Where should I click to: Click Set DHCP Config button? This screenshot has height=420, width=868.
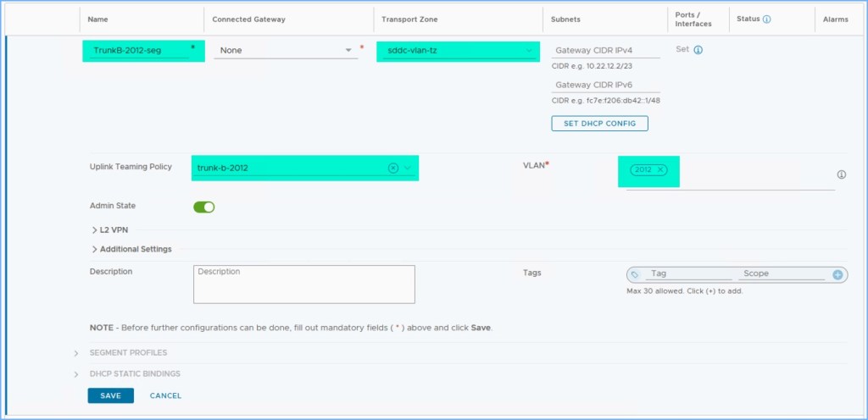click(x=599, y=124)
